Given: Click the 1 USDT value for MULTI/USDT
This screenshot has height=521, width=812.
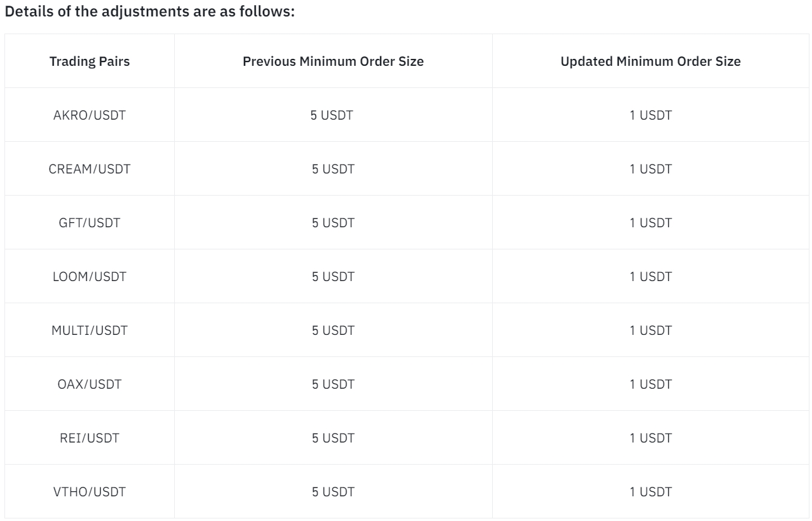Looking at the screenshot, I should (650, 330).
